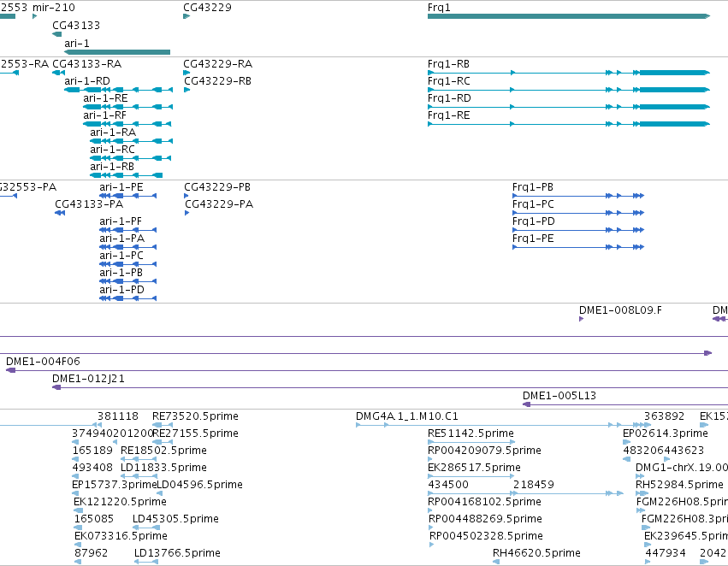The height and width of the screenshot is (566, 728).
Task: Click the EK073316.5prime EST label
Action: pos(121,537)
